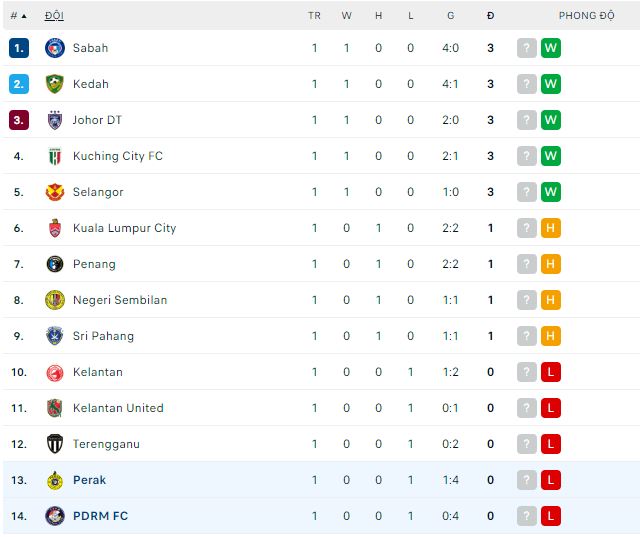Click the PDRM FC team crest
Image resolution: width=640 pixels, height=537 pixels.
(x=55, y=516)
